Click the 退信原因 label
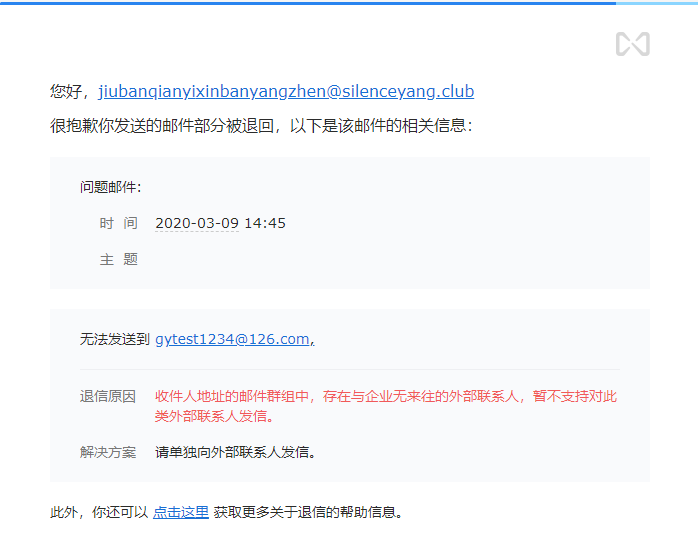Image resolution: width=698 pixels, height=542 pixels. tap(108, 396)
